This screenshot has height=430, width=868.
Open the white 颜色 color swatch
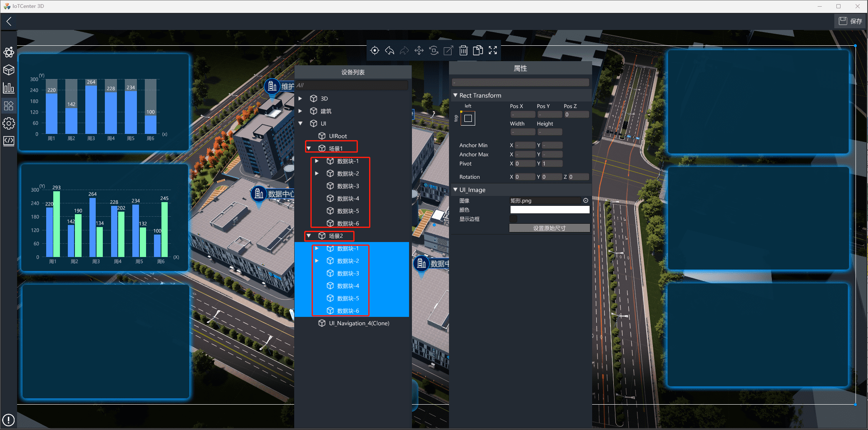549,210
